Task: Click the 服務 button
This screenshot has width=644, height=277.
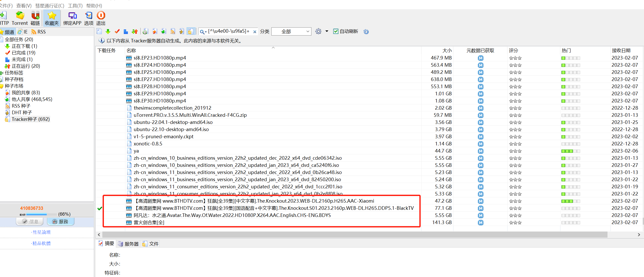Action: [60, 222]
